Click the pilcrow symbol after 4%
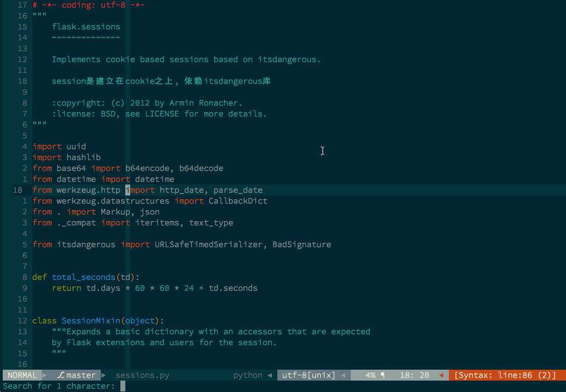 382,375
